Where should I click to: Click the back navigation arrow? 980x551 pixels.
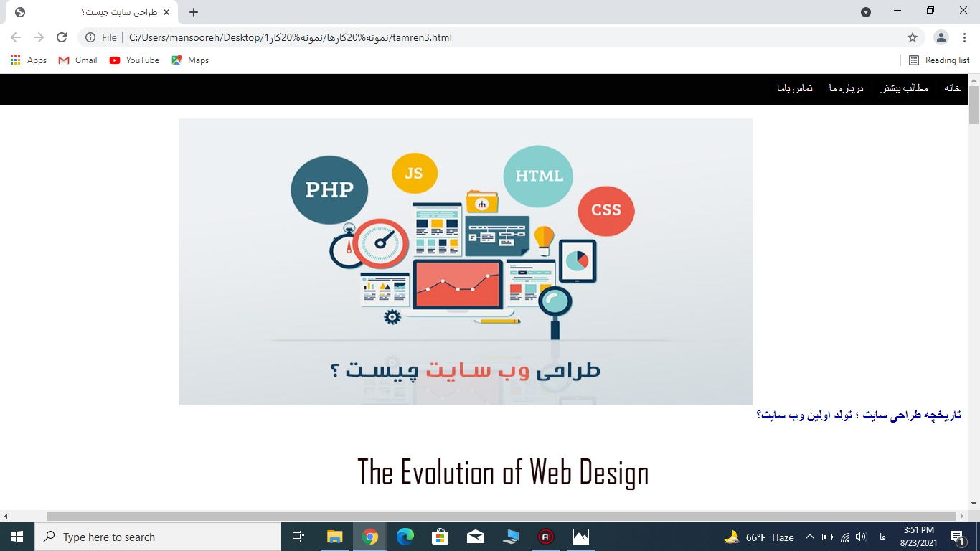coord(16,37)
